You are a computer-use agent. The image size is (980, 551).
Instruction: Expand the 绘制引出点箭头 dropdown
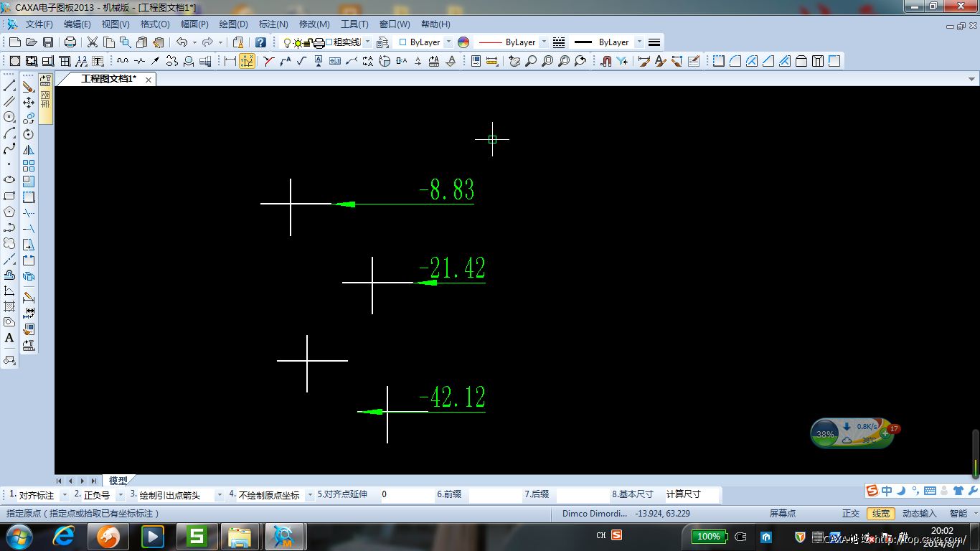click(220, 495)
